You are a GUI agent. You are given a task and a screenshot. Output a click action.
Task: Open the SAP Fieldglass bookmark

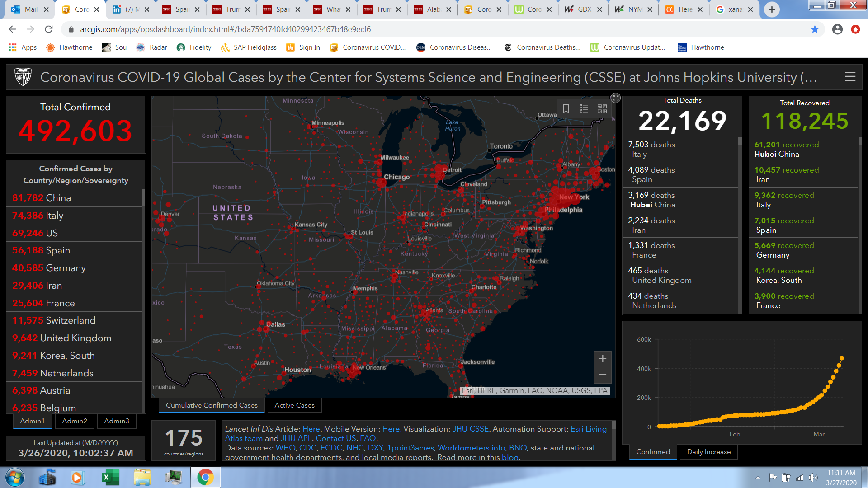point(249,47)
